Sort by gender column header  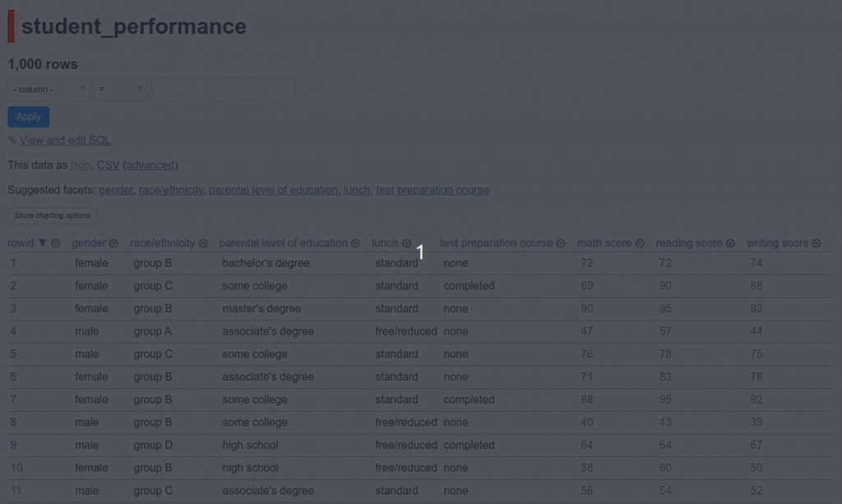tap(89, 243)
